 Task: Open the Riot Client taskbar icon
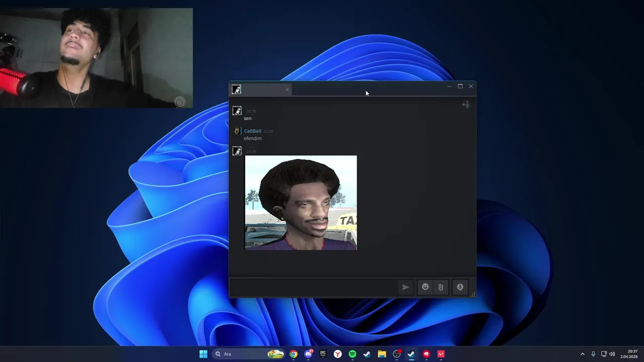pyautogui.click(x=426, y=354)
